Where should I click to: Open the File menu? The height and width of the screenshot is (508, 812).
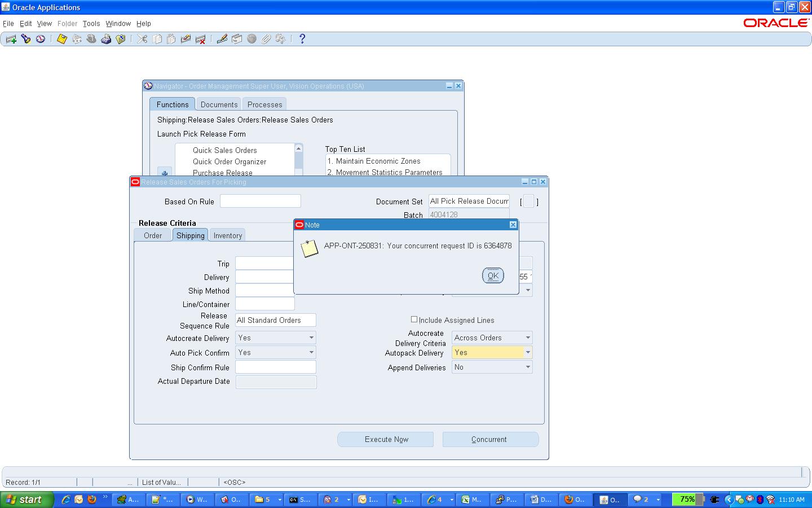click(8, 24)
